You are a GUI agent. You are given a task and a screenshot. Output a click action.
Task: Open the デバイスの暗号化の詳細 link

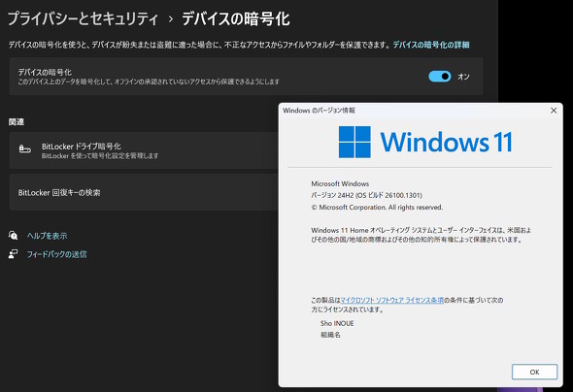(x=431, y=45)
